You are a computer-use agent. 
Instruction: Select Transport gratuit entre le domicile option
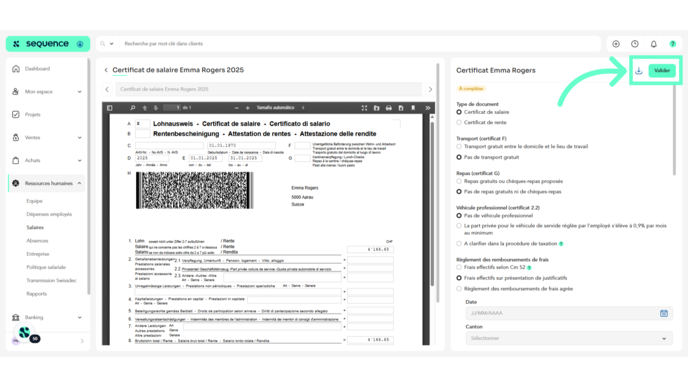[x=459, y=147]
